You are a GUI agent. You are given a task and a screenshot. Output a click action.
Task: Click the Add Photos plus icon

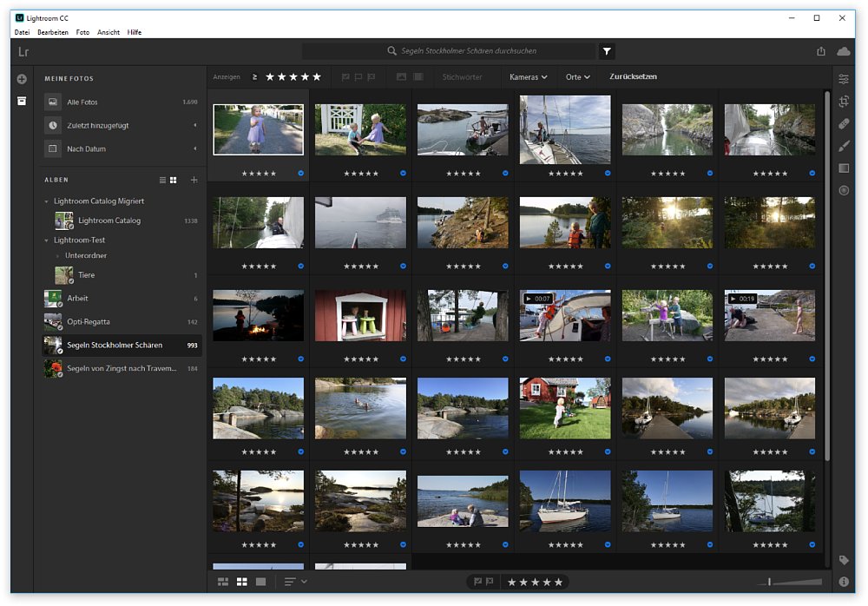click(22, 79)
